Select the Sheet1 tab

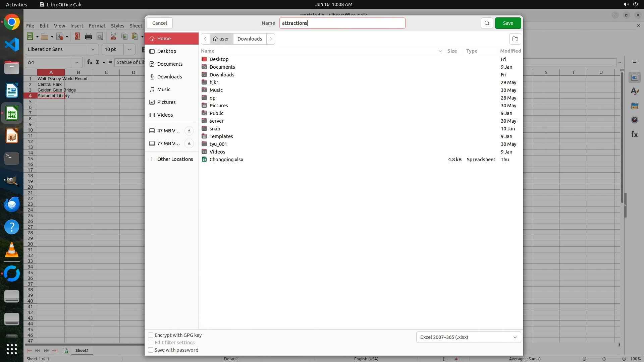click(82, 350)
